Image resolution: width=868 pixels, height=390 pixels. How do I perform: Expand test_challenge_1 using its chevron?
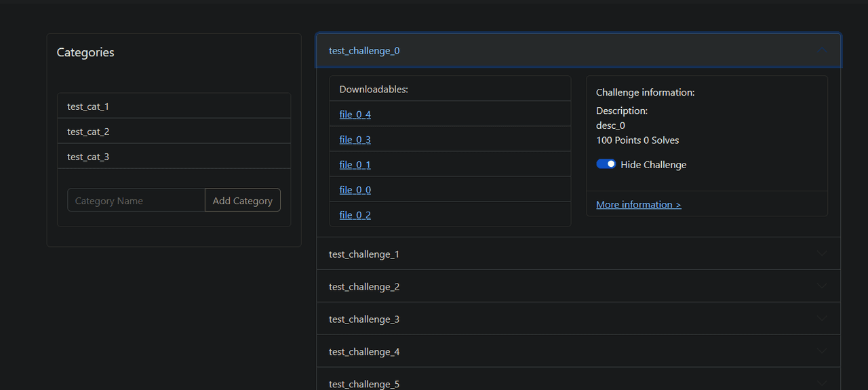click(821, 254)
